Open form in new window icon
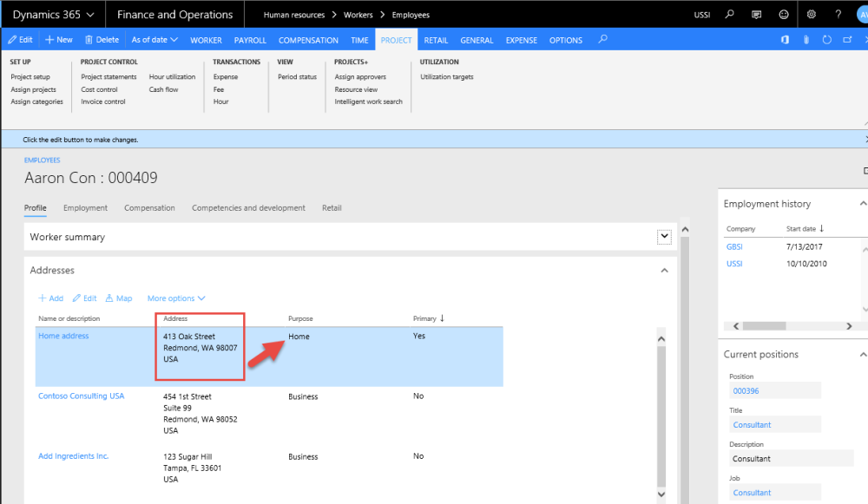 (847, 40)
